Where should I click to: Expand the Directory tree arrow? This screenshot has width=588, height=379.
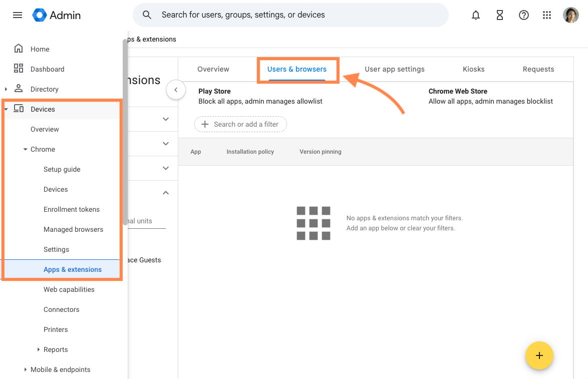6,89
